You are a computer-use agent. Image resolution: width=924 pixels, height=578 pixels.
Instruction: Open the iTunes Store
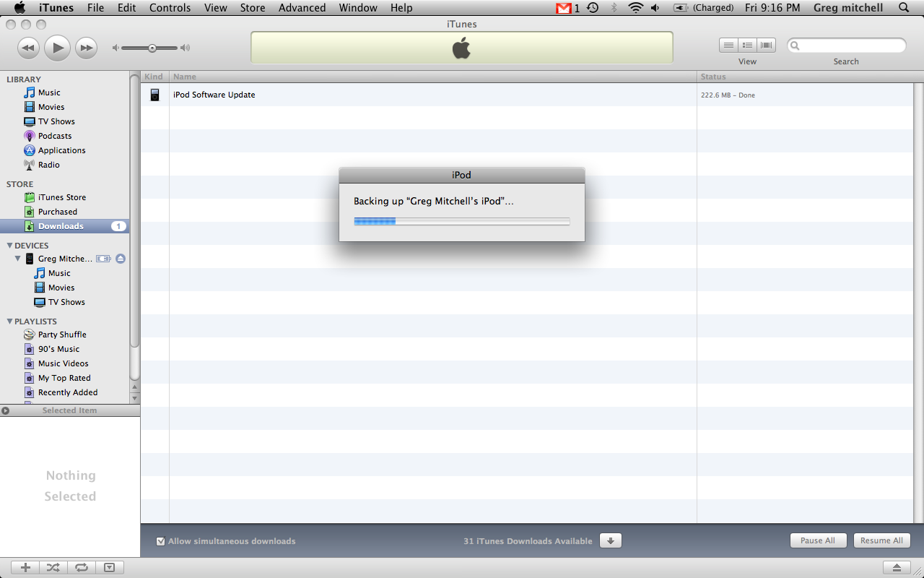(61, 197)
